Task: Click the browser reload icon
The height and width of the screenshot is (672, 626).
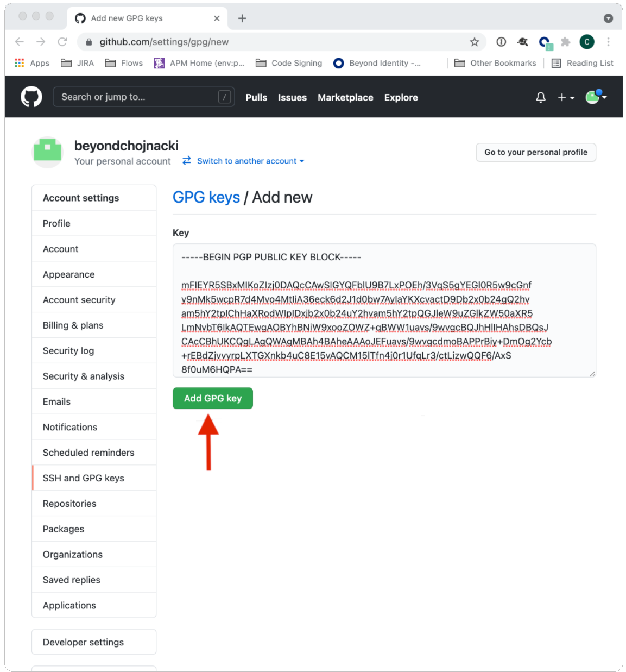Action: [62, 42]
